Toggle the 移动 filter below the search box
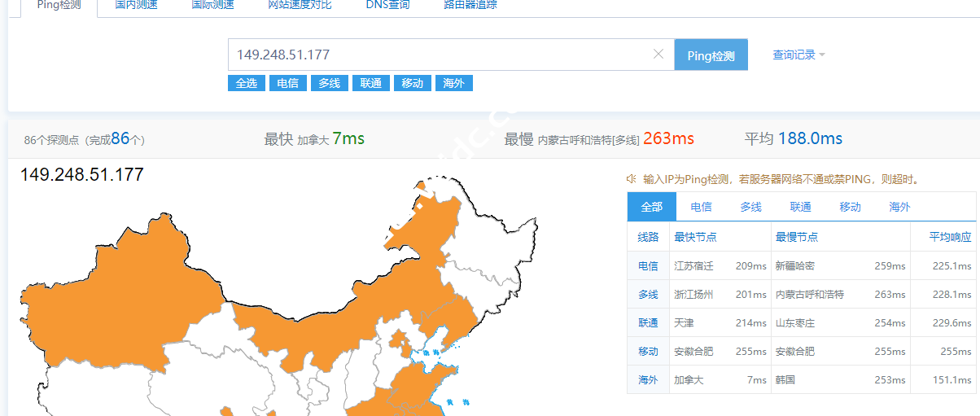Viewport: 980px width, 416px height. coord(413,83)
